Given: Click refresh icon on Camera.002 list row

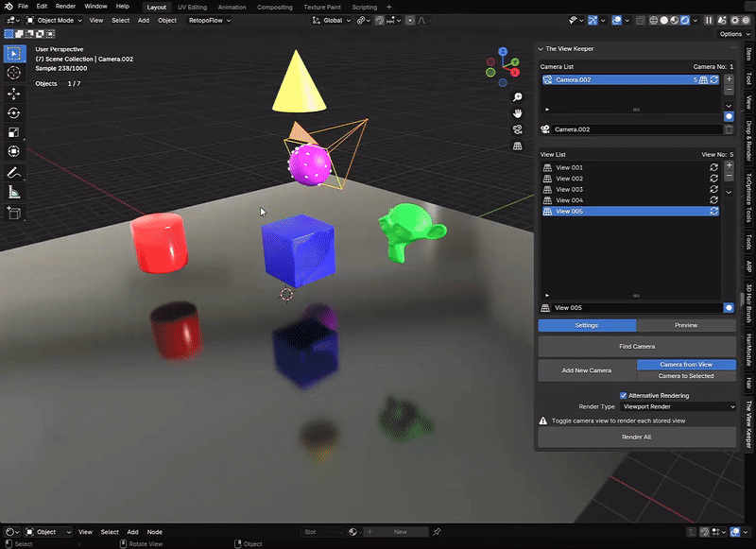Looking at the screenshot, I should pos(714,80).
